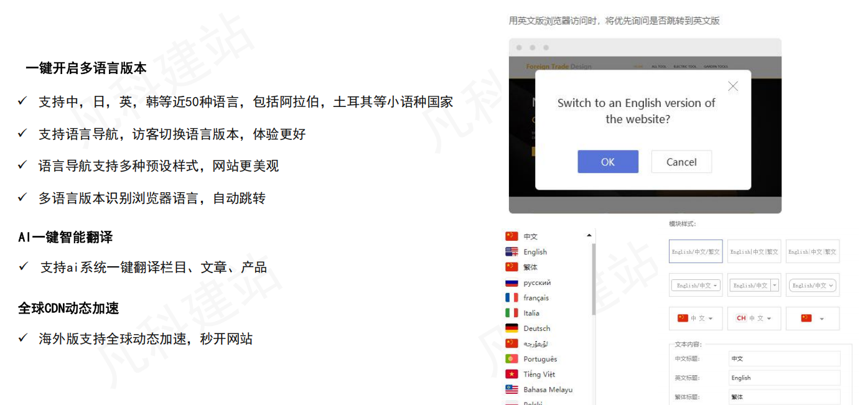The image size is (868, 405).
Task: Open the GARDEN TOOLS nav item
Action: 716,67
